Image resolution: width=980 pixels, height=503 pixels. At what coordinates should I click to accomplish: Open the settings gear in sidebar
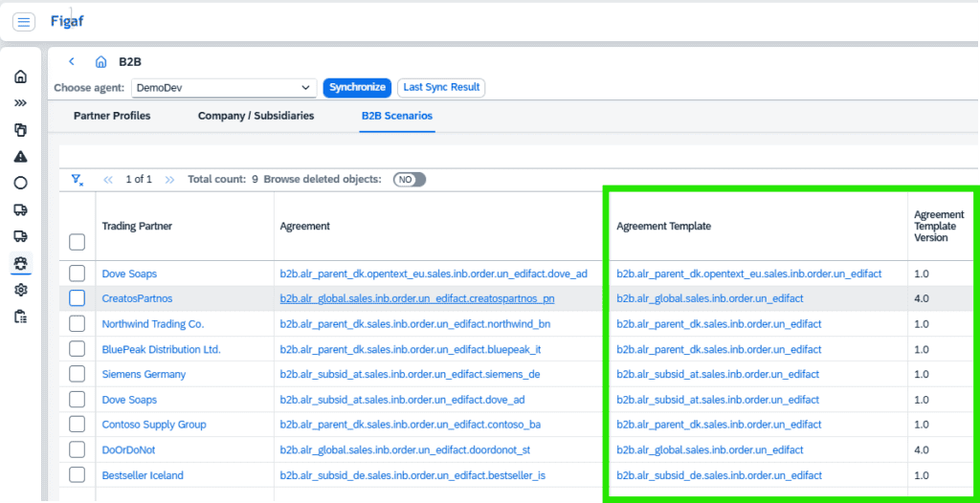point(21,290)
